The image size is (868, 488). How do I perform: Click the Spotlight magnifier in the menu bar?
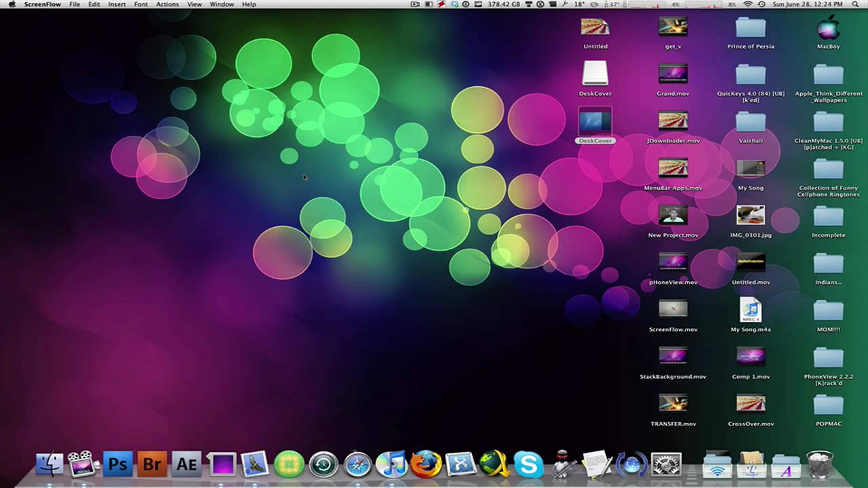click(x=856, y=5)
